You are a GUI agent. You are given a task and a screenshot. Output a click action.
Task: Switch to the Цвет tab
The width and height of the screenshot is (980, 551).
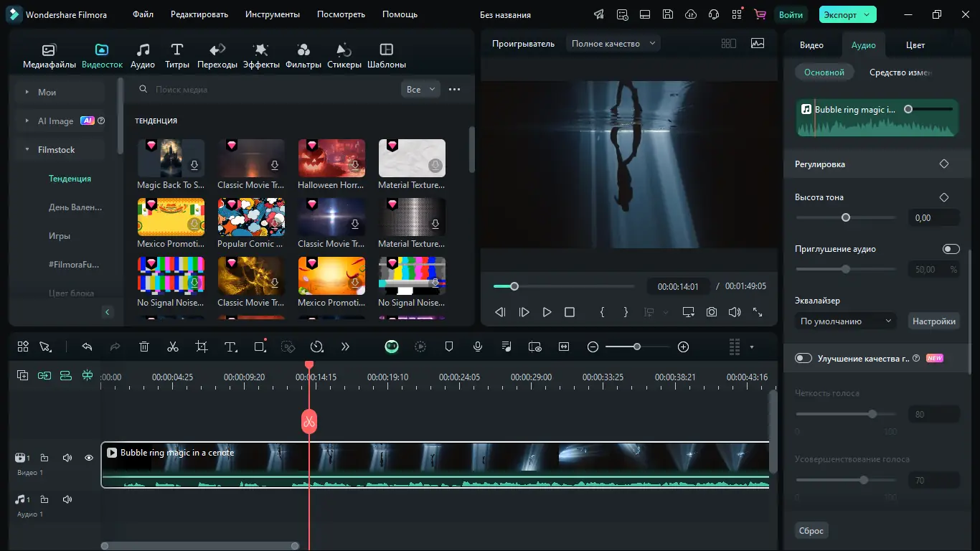click(x=915, y=44)
